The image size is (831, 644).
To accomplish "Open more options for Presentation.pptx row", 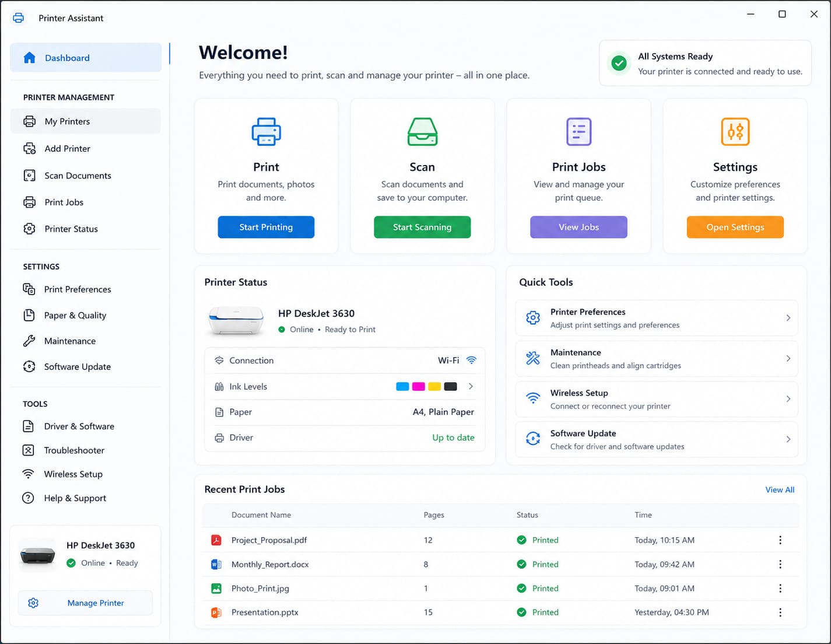I will 780,612.
